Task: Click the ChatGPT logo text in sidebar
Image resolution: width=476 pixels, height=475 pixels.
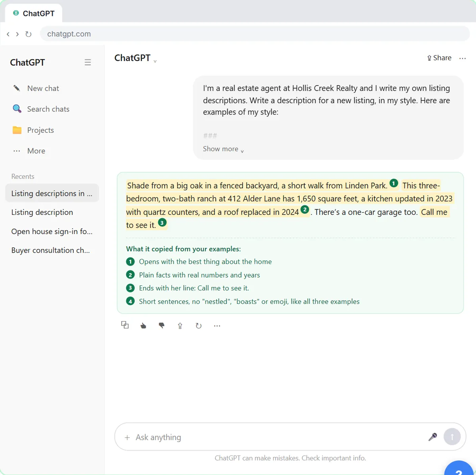Action: (27, 62)
